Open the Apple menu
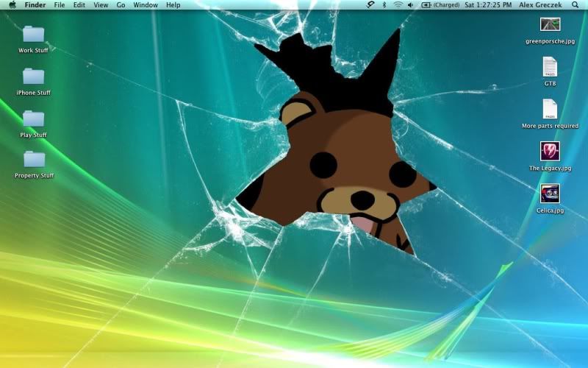The image size is (588, 368). [x=12, y=5]
